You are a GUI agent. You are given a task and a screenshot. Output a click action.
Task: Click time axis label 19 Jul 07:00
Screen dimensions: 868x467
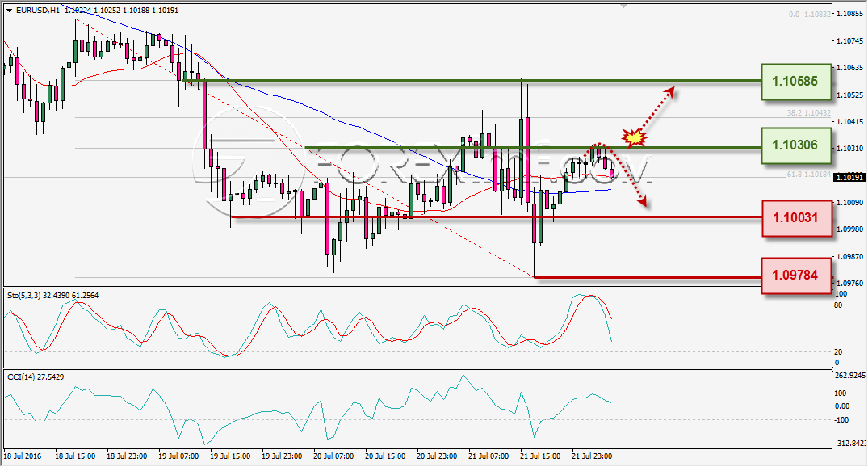coord(178,456)
